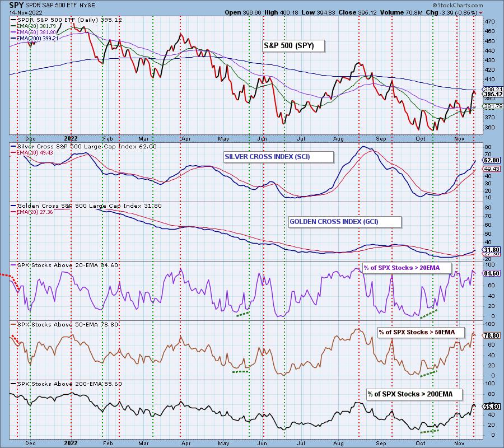
Task: Click the Golden Cross S&P 500 Large Cap Index legend
Action: tap(86, 206)
